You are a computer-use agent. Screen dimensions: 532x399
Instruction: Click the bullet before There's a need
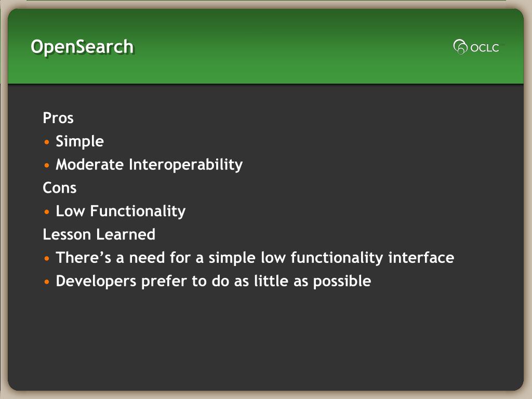point(47,258)
